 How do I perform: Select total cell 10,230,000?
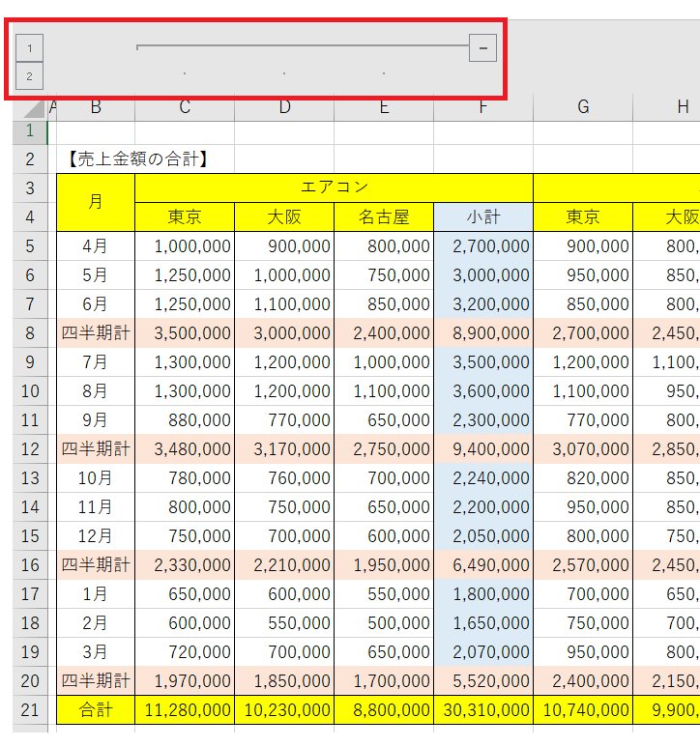coord(284,710)
